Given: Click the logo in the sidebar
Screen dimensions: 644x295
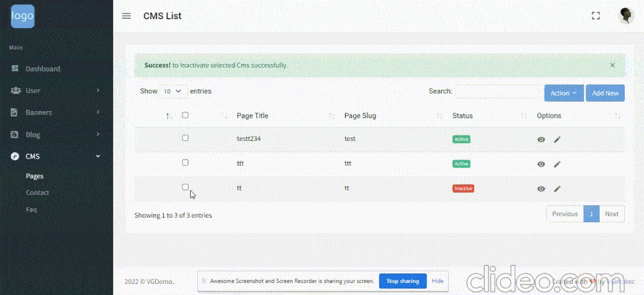Looking at the screenshot, I should tap(23, 16).
